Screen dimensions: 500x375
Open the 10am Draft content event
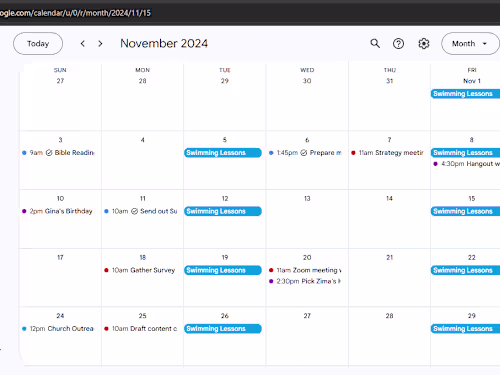(x=141, y=329)
